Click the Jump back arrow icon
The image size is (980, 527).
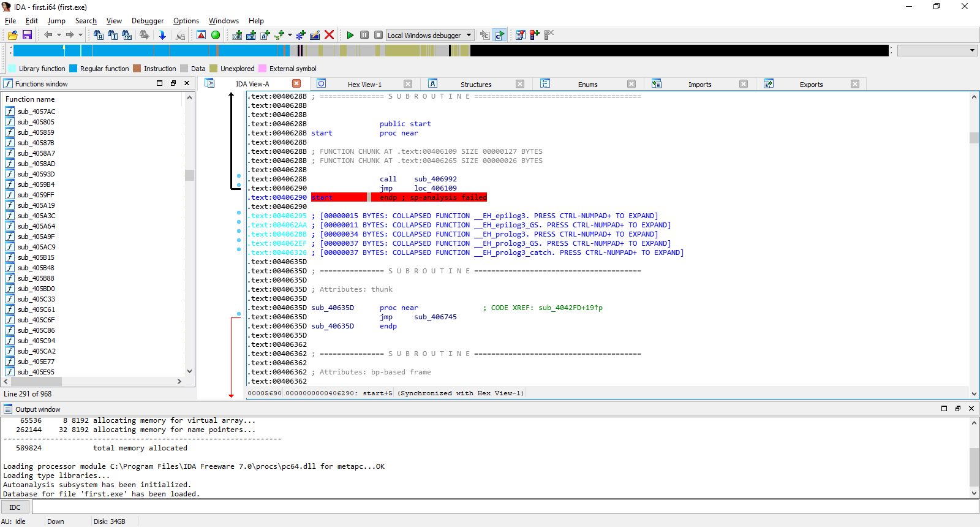click(48, 35)
